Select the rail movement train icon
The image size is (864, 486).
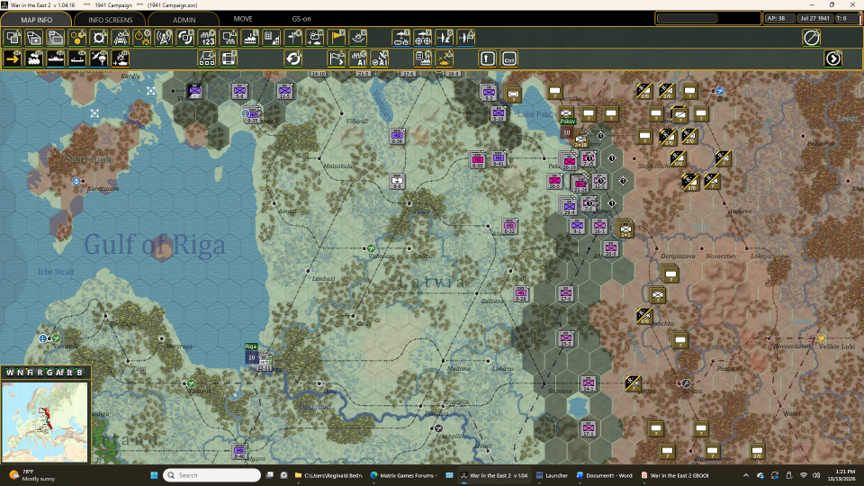[34, 58]
